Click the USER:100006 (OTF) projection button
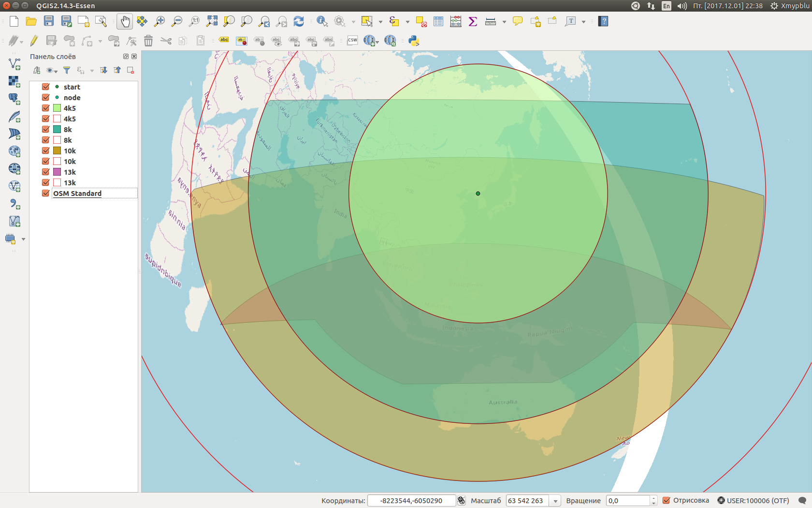Image resolution: width=812 pixels, height=508 pixels. 753,500
